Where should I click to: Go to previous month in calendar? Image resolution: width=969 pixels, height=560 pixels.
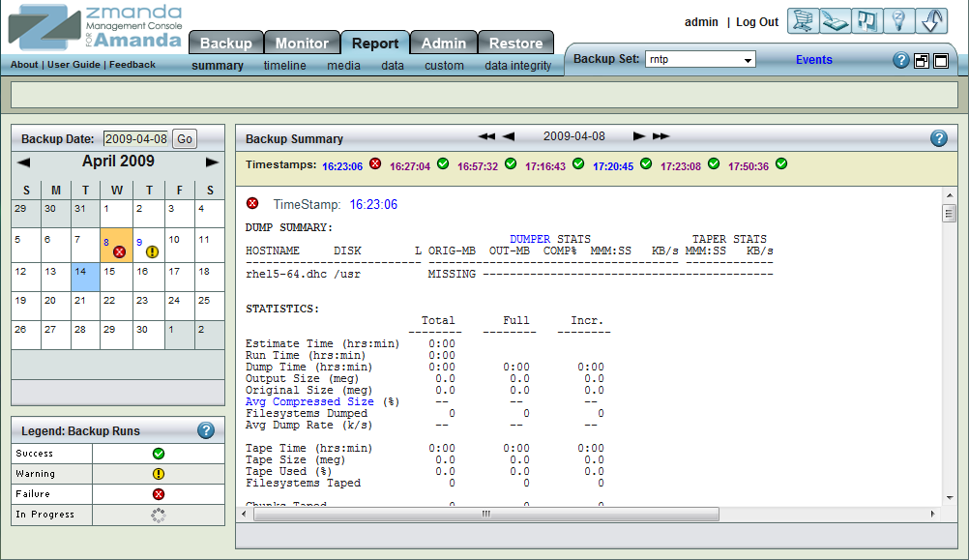coord(23,162)
